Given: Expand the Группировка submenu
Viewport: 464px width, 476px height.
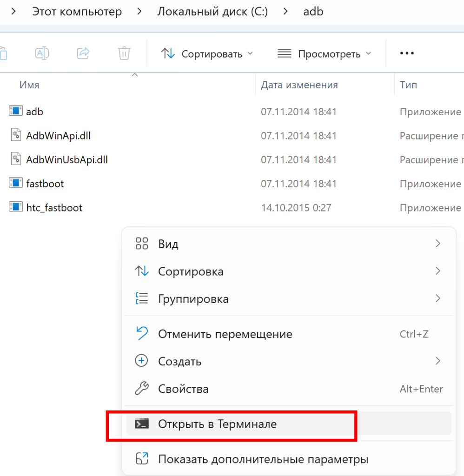Looking at the screenshot, I should click(289, 299).
